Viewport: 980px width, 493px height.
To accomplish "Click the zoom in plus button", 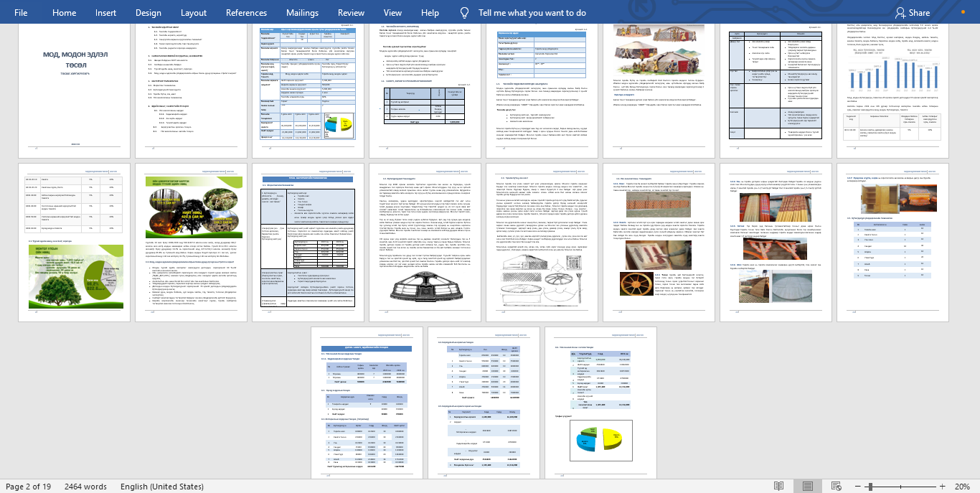I will (942, 487).
